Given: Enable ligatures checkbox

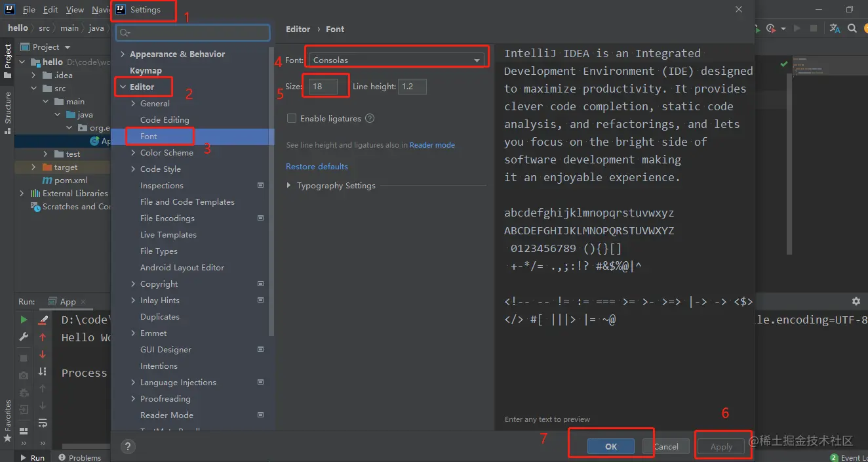Looking at the screenshot, I should [x=292, y=119].
